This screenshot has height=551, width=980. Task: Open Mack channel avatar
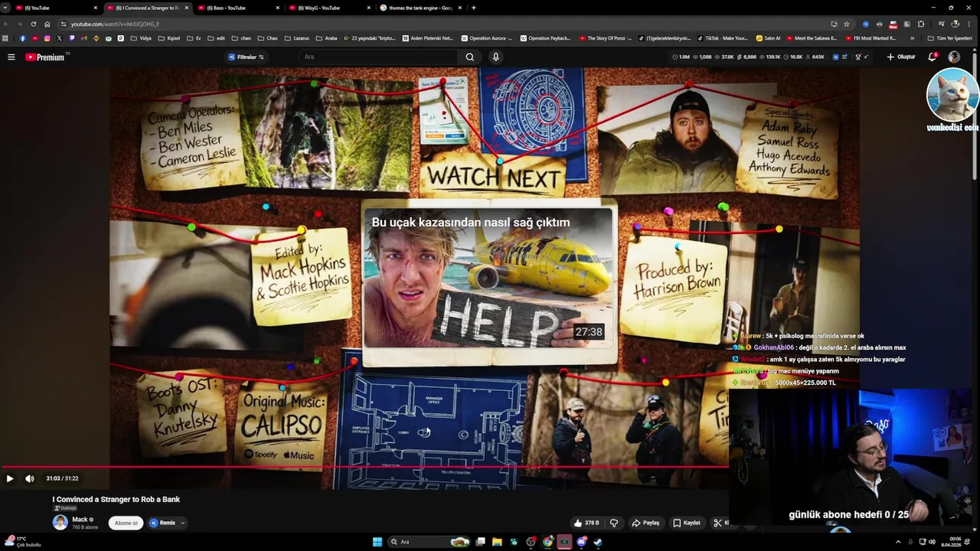pyautogui.click(x=60, y=522)
